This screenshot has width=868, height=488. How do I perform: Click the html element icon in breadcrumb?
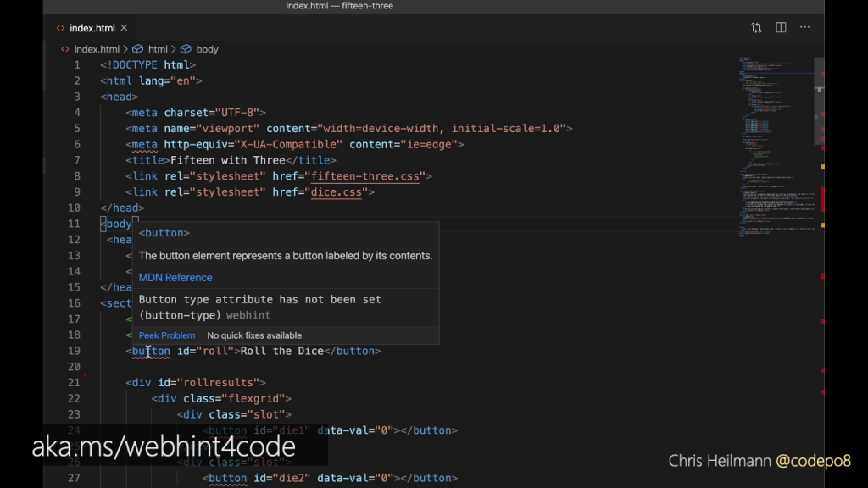click(137, 49)
